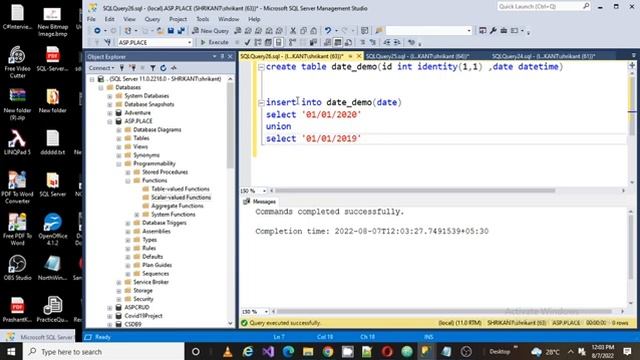The width and height of the screenshot is (640, 360).
Task: Click the VLC cone taskbar icon
Action: [x=228, y=351]
